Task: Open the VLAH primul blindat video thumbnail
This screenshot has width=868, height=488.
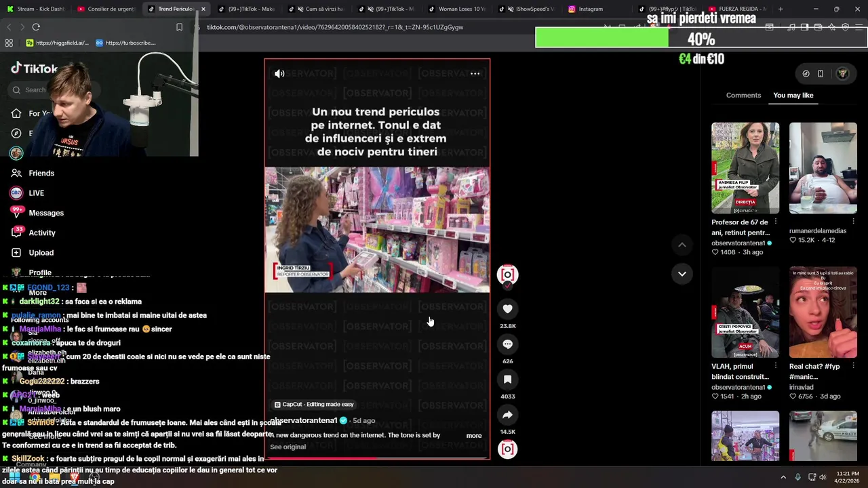Action: click(745, 312)
